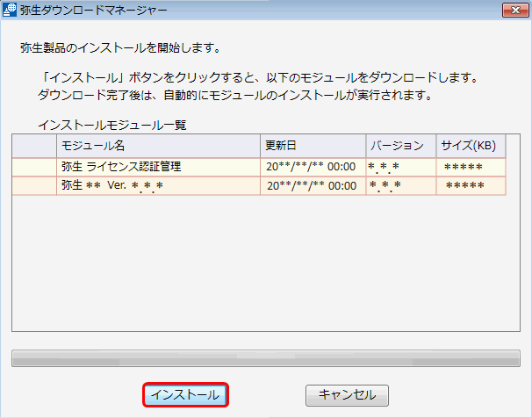Click update date of 弥生 ** Ver. row

pyautogui.click(x=313, y=185)
